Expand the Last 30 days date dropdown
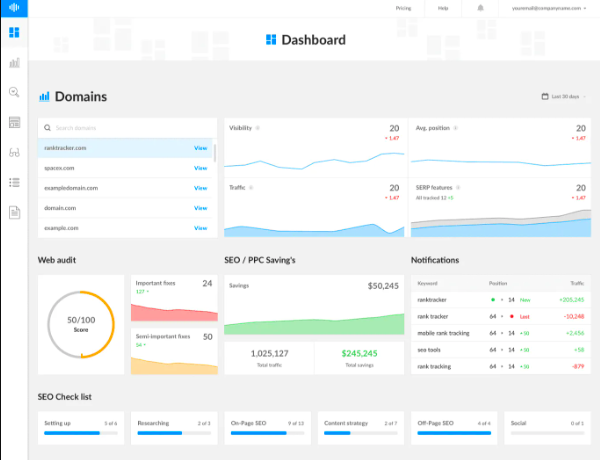600x460 pixels. [x=567, y=97]
